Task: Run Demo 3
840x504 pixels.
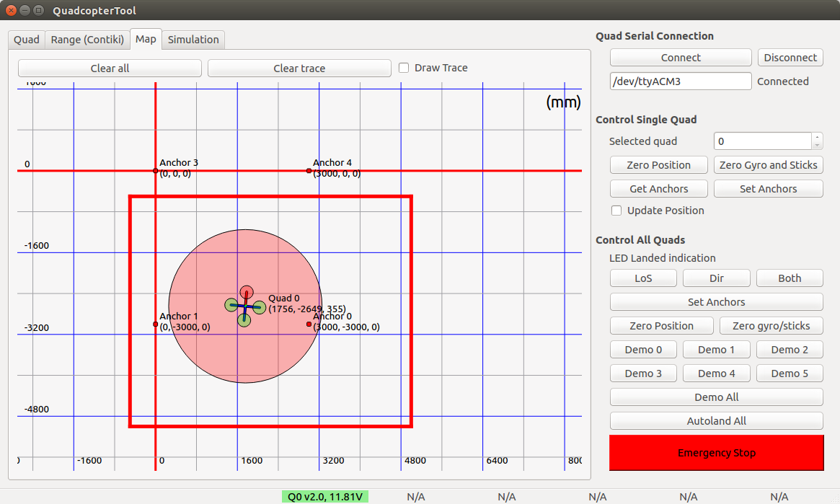Action: coord(643,373)
